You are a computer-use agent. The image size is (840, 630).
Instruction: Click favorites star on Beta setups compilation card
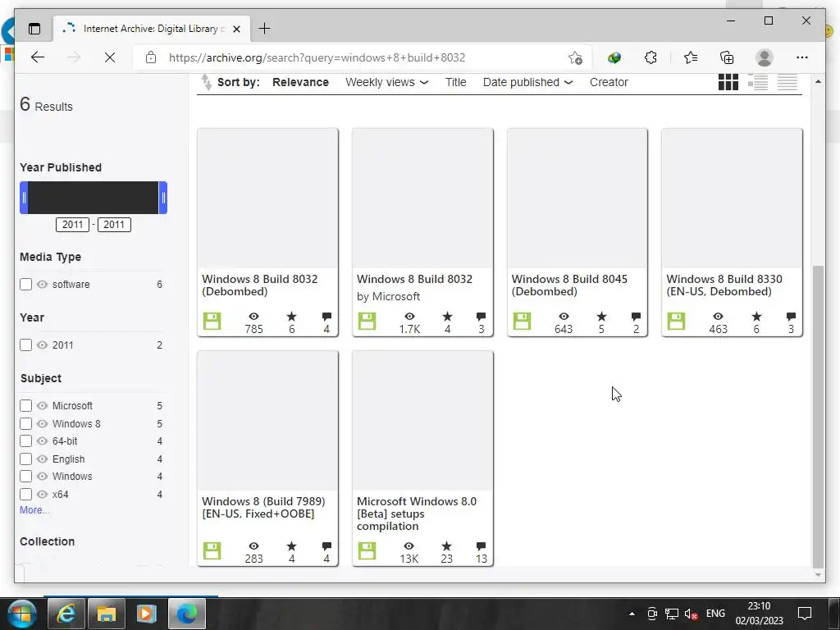click(x=446, y=546)
